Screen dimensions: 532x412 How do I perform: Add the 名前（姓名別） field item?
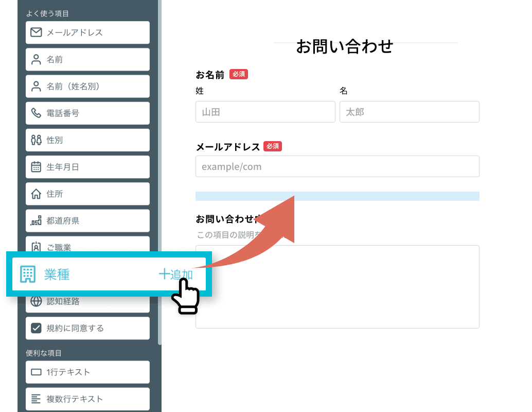(87, 87)
